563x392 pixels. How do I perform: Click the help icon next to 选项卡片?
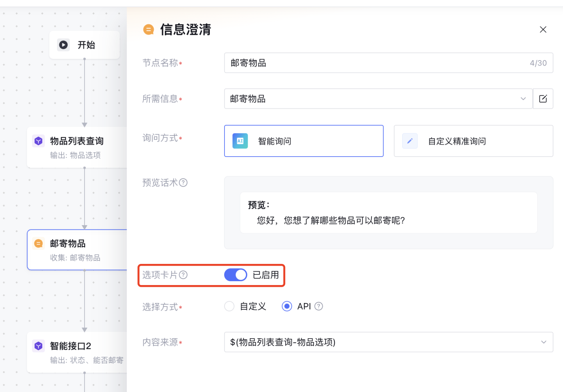[183, 275]
